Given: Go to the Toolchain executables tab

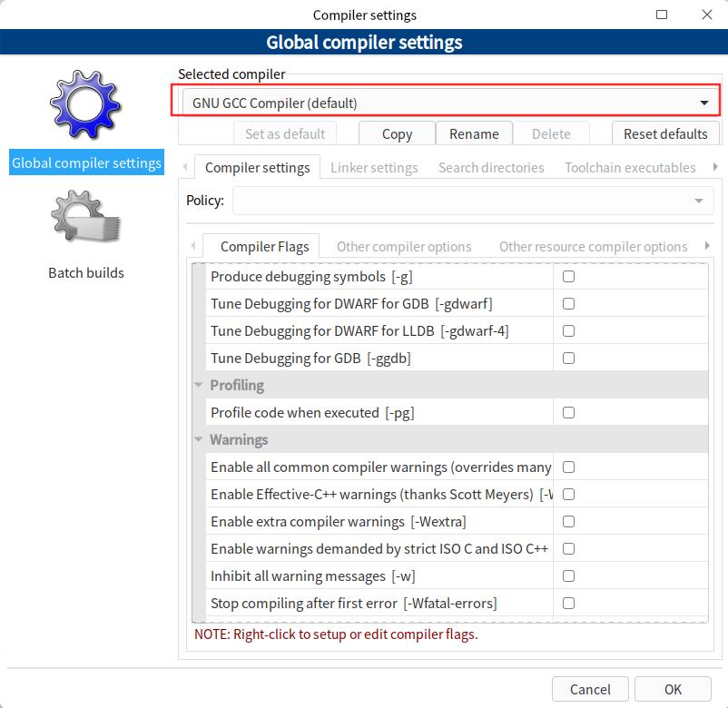Looking at the screenshot, I should tap(630, 168).
